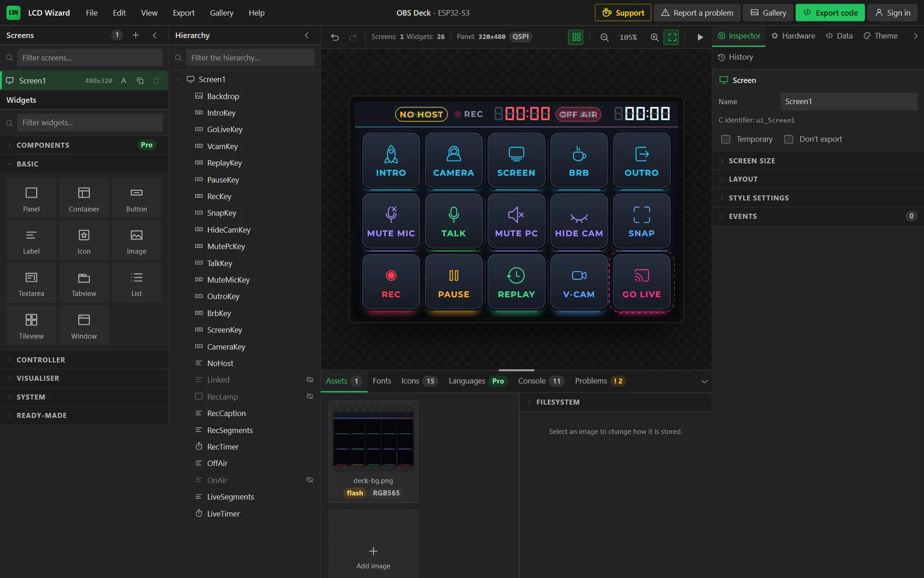
Task: Show the hidden RecLamp widget
Action: click(x=310, y=397)
